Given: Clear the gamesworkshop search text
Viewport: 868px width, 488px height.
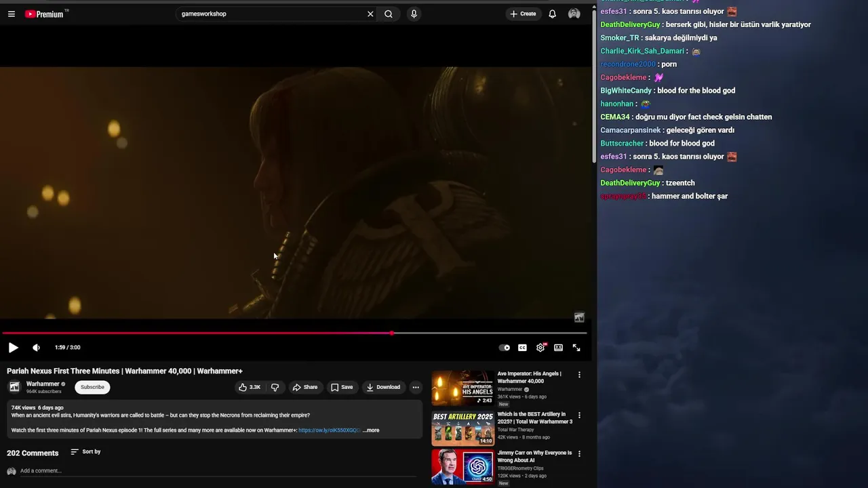Looking at the screenshot, I should 370,14.
